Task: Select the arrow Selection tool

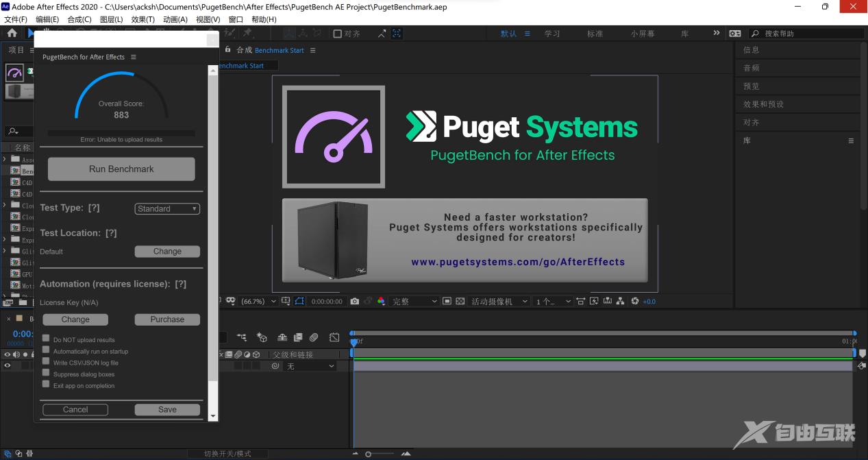Action: pyautogui.click(x=31, y=33)
